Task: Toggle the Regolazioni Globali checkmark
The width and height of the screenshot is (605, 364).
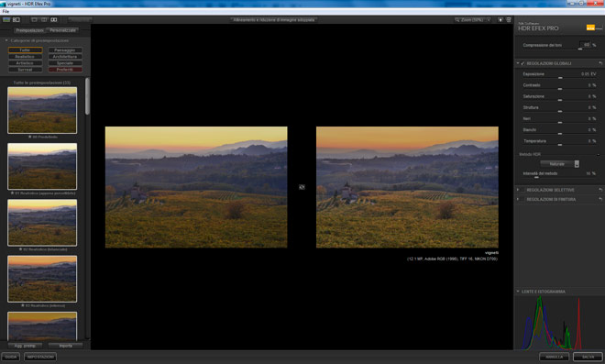Action: 522,63
